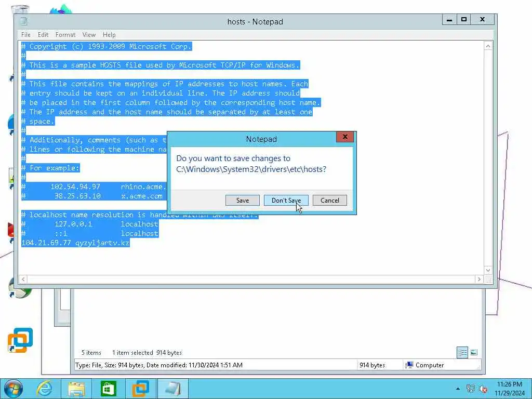Screen dimensions: 532x399
Task: Open the Help menu in Notepad
Action: click(x=109, y=35)
